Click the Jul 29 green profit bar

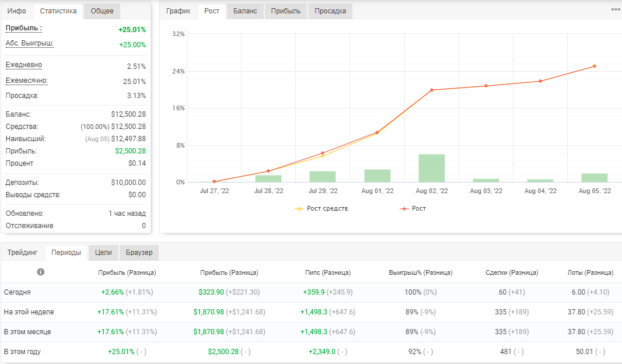point(323,176)
